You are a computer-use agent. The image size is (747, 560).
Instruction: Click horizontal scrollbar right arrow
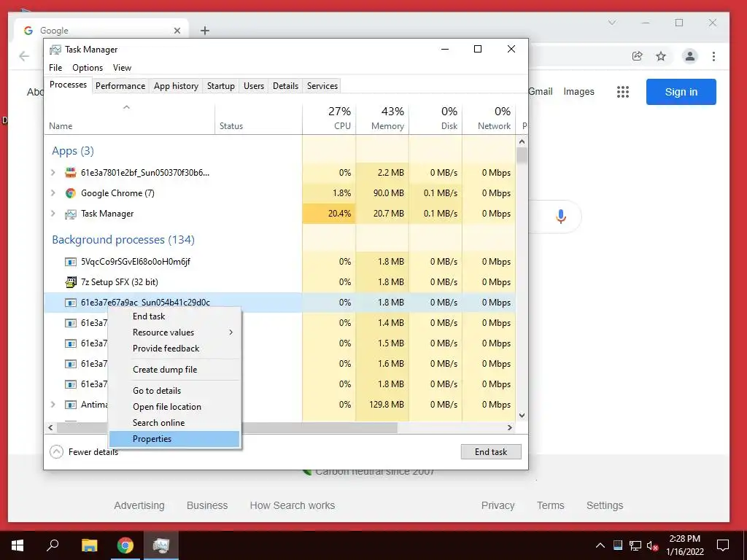point(510,427)
